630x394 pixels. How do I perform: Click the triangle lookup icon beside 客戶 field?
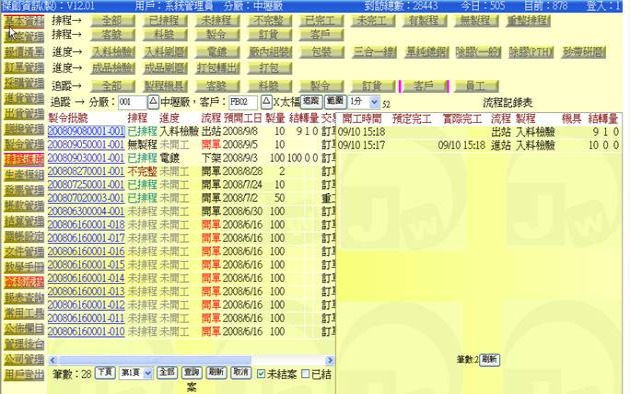click(266, 102)
